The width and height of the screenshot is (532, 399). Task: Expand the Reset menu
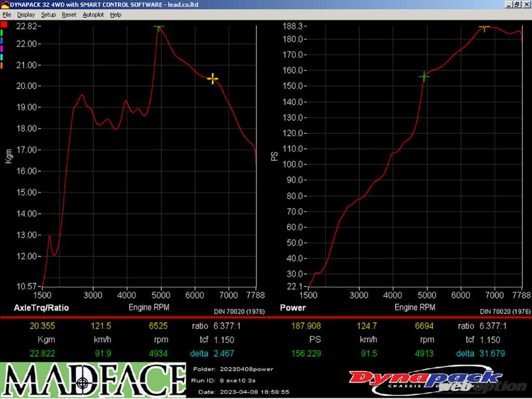69,15
